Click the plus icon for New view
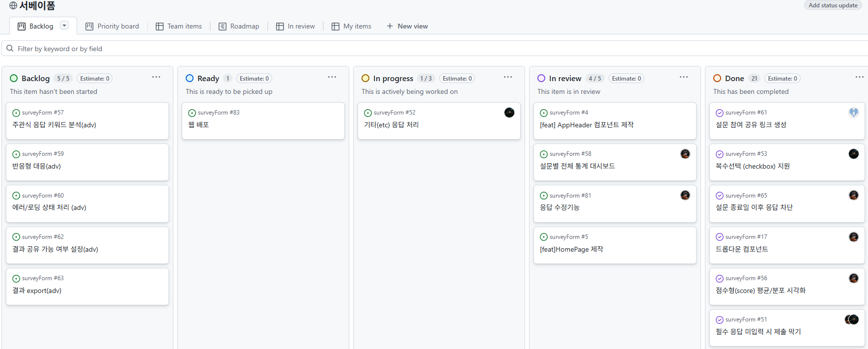This screenshot has height=349, width=868. click(x=390, y=26)
